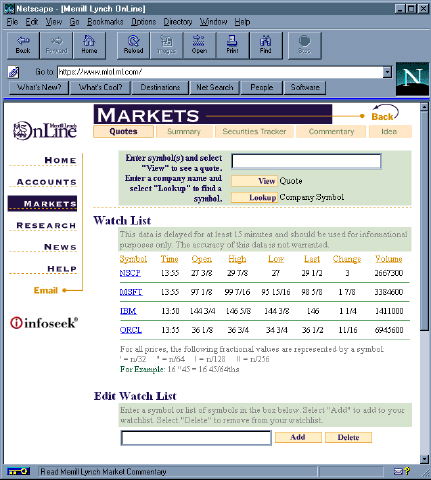Click the What's Cool? directory button
Image resolution: width=431 pixels, height=480 pixels.
(100, 88)
